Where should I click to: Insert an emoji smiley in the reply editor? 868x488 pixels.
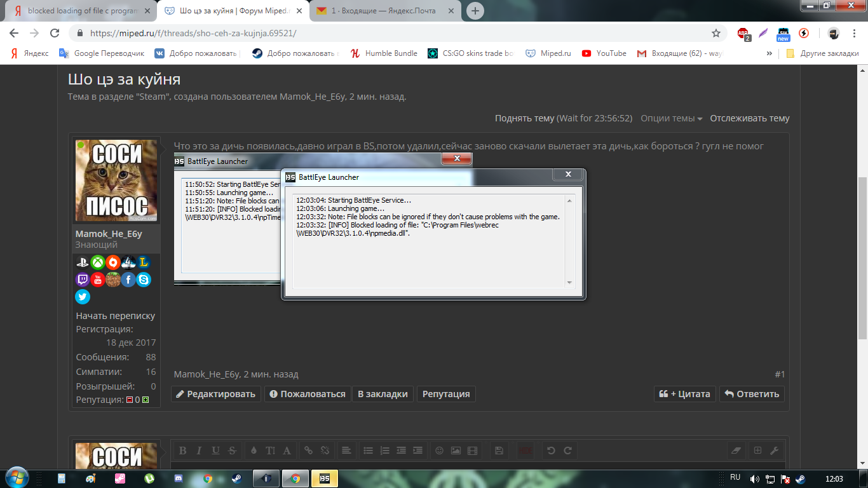[x=439, y=451]
